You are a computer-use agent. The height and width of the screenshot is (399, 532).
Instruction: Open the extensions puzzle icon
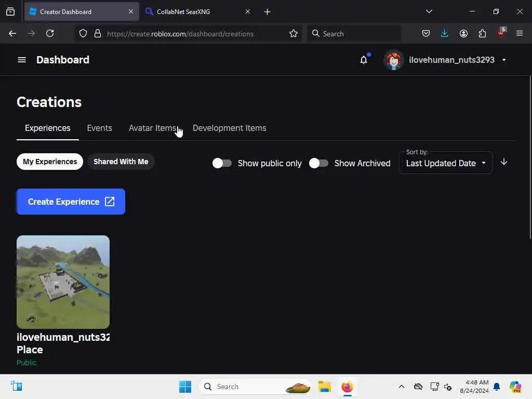[x=482, y=33]
